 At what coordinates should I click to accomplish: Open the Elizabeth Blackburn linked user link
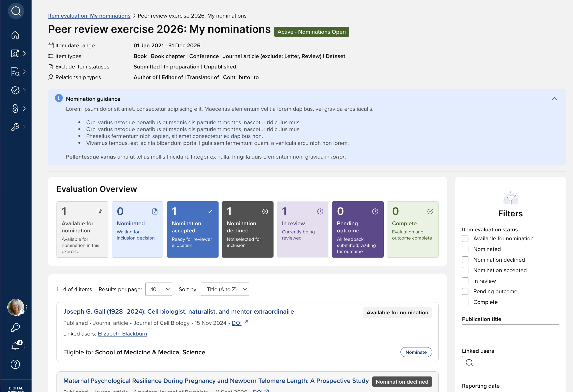click(x=122, y=333)
